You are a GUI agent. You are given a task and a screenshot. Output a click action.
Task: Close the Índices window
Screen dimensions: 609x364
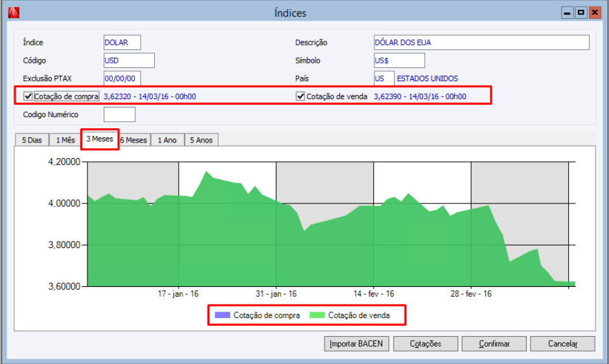point(595,13)
